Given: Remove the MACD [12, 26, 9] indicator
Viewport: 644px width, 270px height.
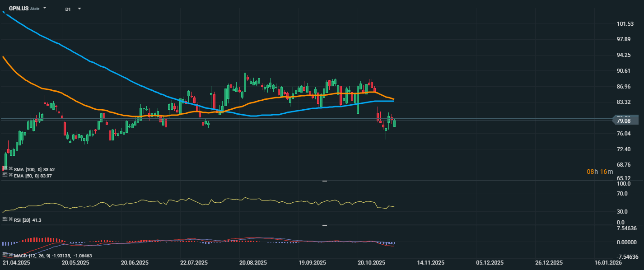Looking at the screenshot, I should [10, 255].
